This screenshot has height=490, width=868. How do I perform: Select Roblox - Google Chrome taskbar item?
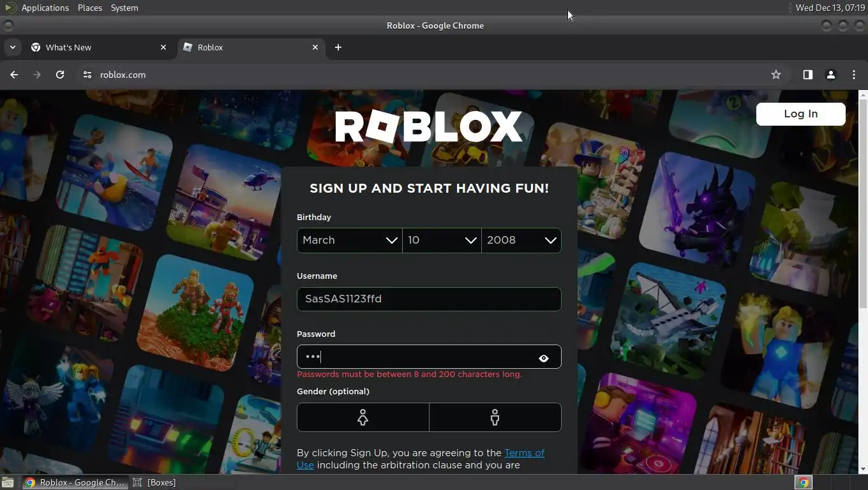coord(75,482)
